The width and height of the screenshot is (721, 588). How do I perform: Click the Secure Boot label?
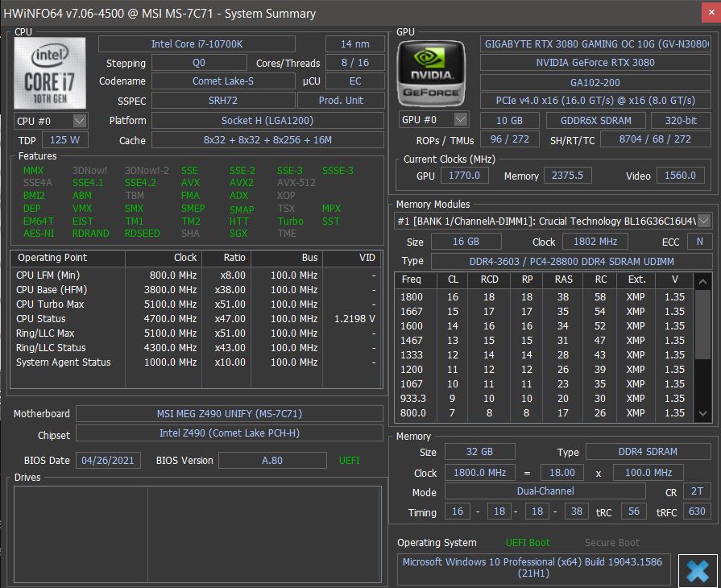tap(612, 543)
